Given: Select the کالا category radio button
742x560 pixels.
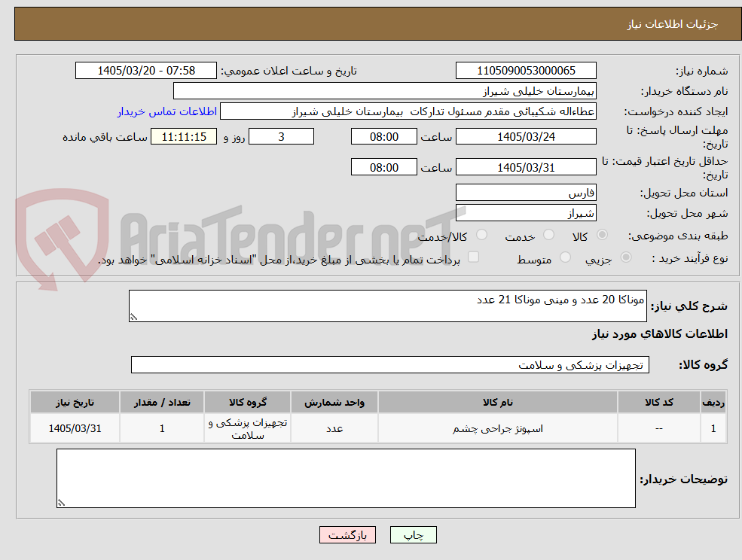Looking at the screenshot, I should [602, 235].
